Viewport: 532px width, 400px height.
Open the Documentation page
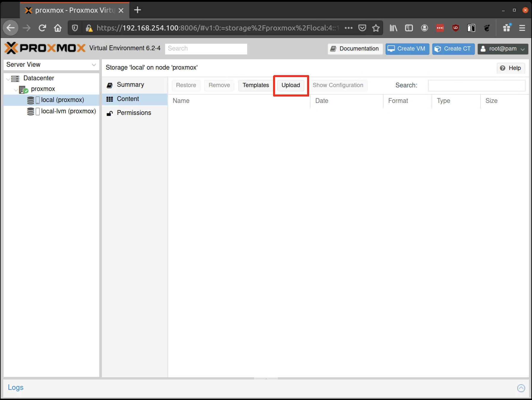tap(354, 49)
